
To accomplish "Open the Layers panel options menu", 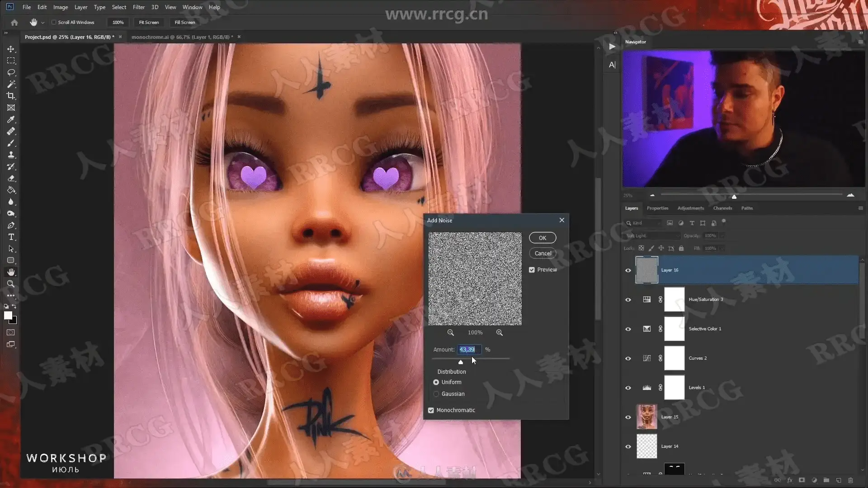I will (x=860, y=208).
